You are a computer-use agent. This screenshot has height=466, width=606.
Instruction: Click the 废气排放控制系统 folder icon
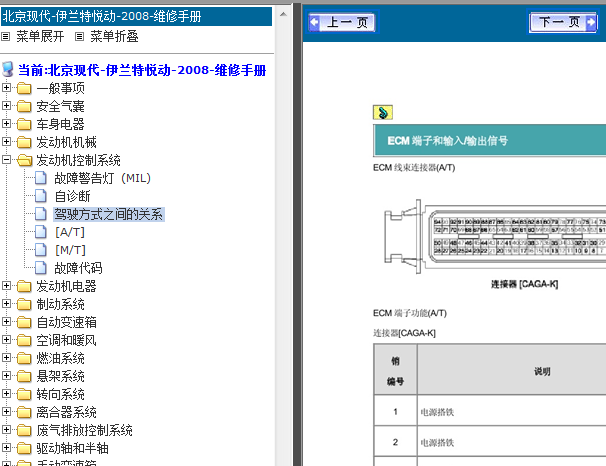pos(24,430)
